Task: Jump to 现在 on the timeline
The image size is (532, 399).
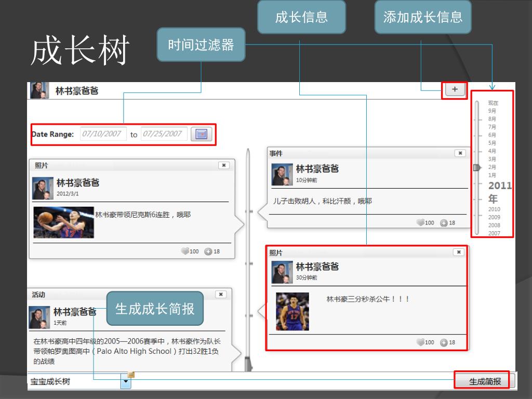Action: coord(493,103)
